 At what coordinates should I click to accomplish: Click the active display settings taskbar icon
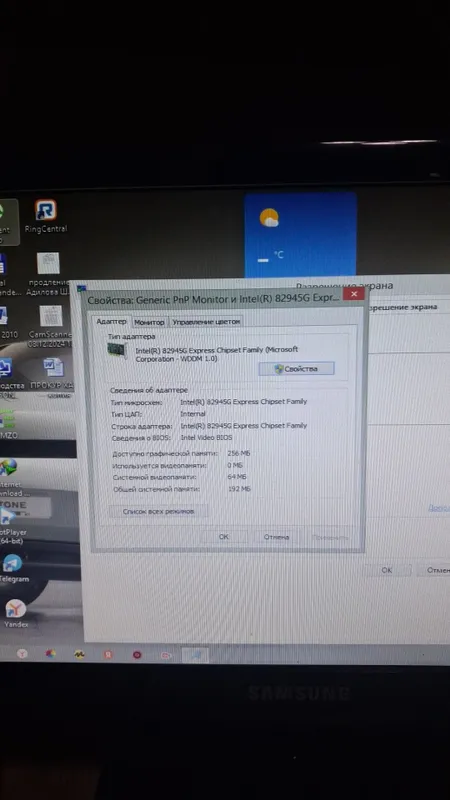pos(195,655)
